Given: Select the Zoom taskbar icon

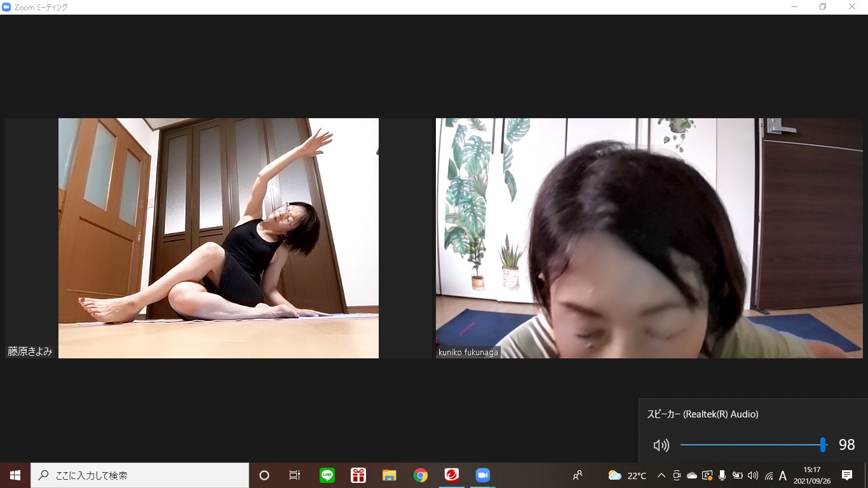Looking at the screenshot, I should 483,475.
